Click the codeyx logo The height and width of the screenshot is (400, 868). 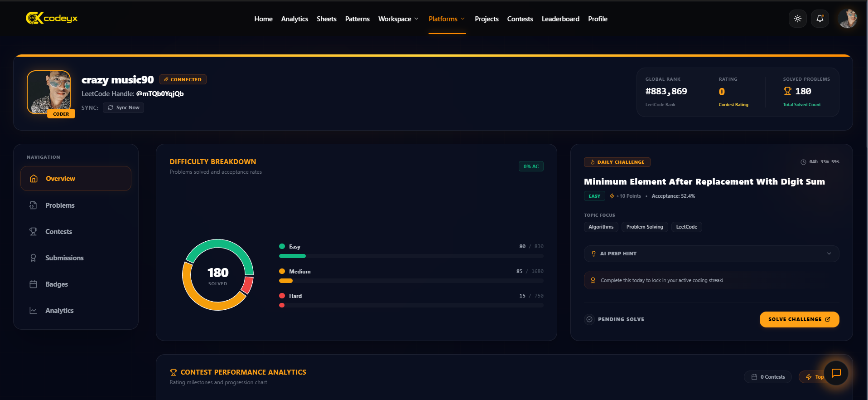(52, 18)
